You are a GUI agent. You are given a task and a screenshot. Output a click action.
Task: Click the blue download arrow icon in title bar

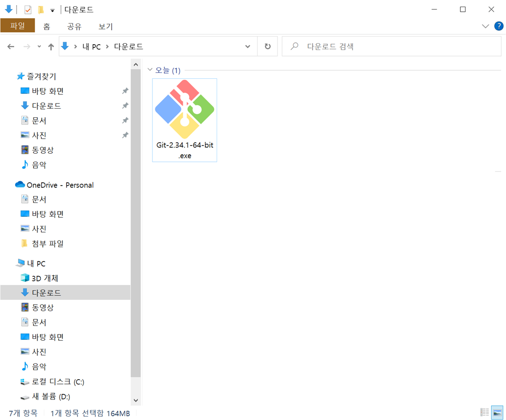point(9,9)
